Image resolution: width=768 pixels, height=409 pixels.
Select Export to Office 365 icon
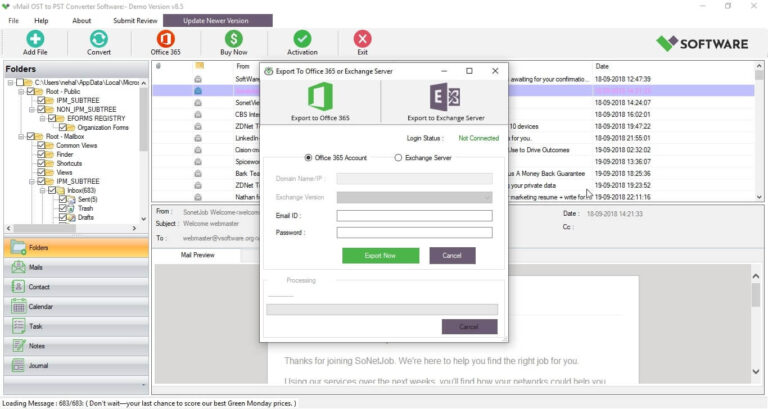[x=320, y=97]
